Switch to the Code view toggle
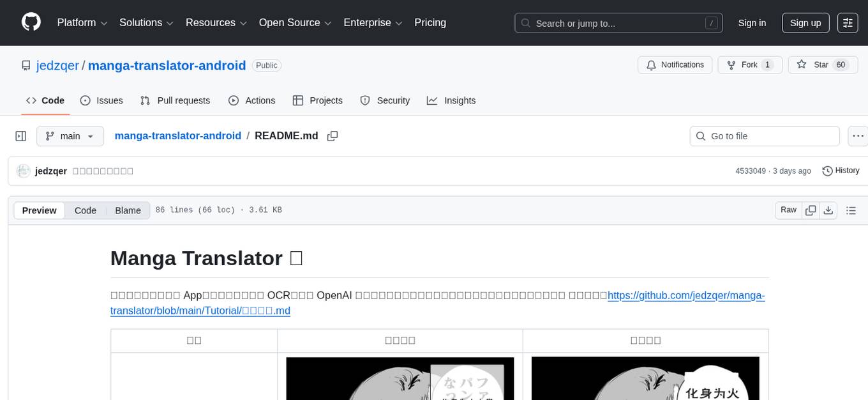The width and height of the screenshot is (868, 400). tap(86, 210)
